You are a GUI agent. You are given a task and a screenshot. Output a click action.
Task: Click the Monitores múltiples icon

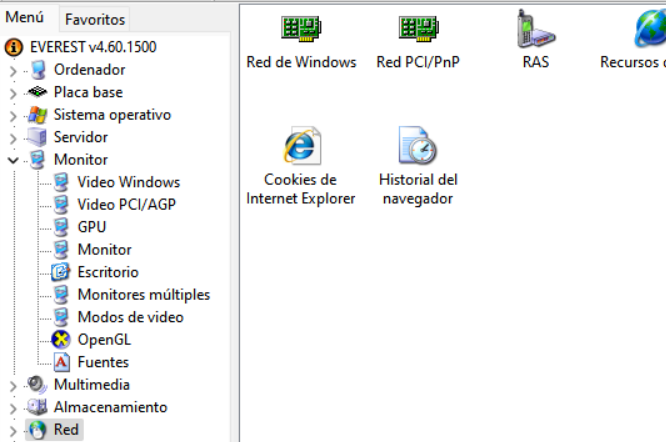click(x=61, y=295)
